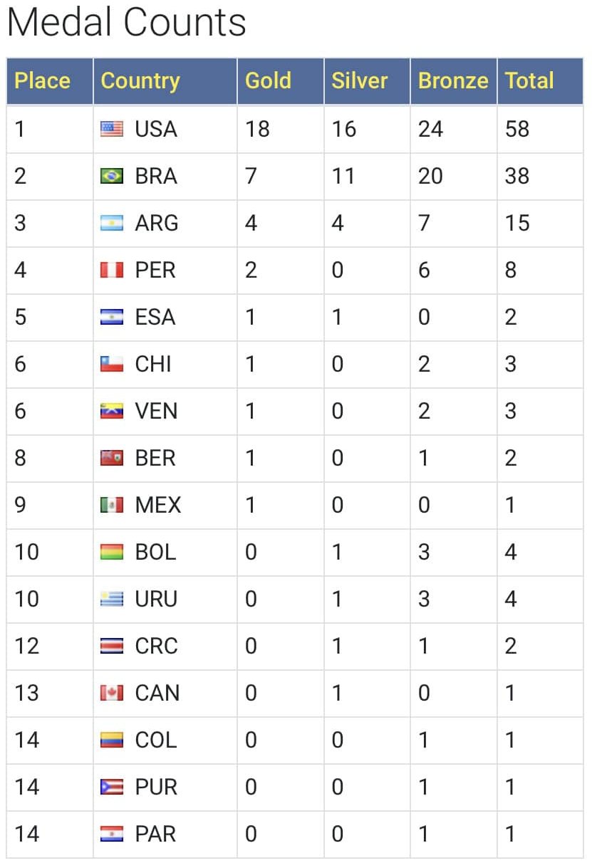Select the VEN country name

coord(156,411)
